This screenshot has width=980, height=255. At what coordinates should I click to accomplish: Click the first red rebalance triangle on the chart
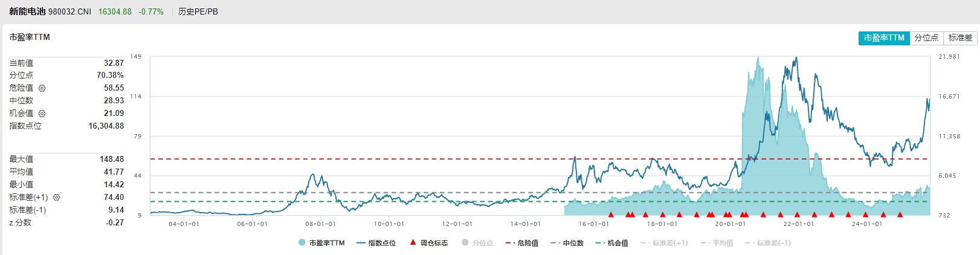point(611,215)
